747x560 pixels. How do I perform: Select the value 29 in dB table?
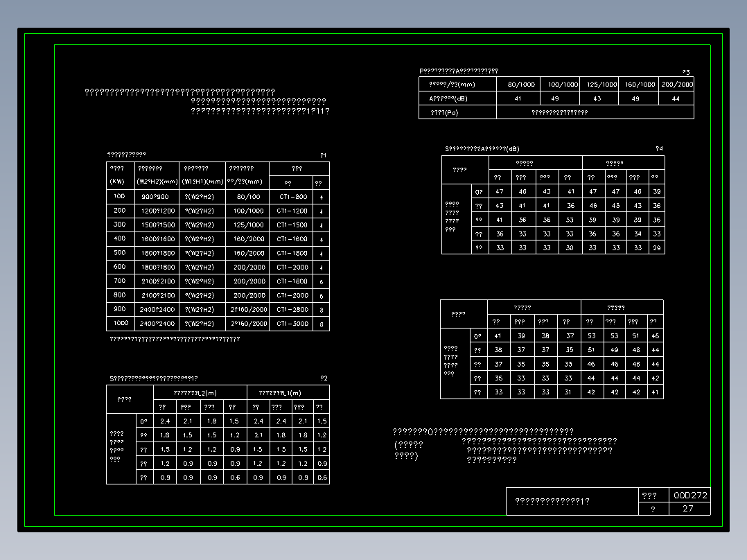click(657, 248)
